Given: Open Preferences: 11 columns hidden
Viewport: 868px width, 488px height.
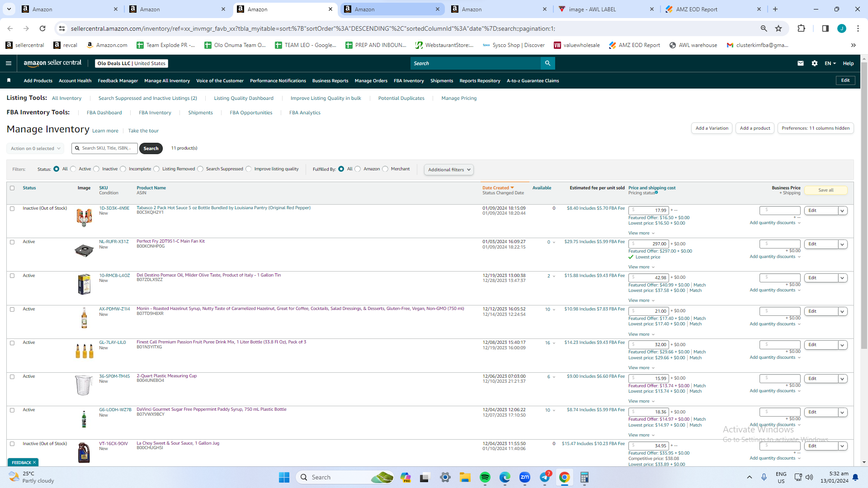Looking at the screenshot, I should [x=816, y=128].
